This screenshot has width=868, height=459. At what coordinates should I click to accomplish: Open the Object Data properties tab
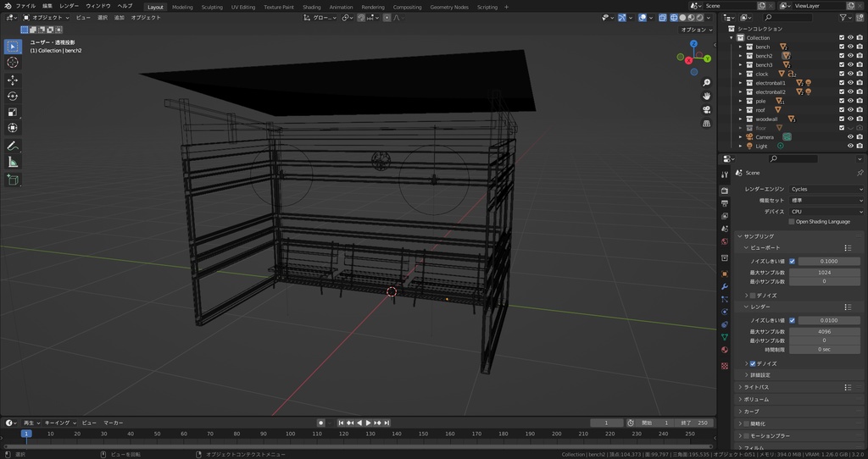pyautogui.click(x=725, y=337)
